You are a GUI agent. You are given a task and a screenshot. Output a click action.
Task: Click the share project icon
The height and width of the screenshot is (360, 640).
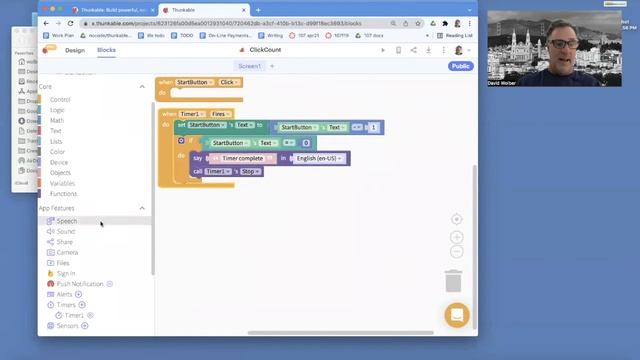click(413, 50)
